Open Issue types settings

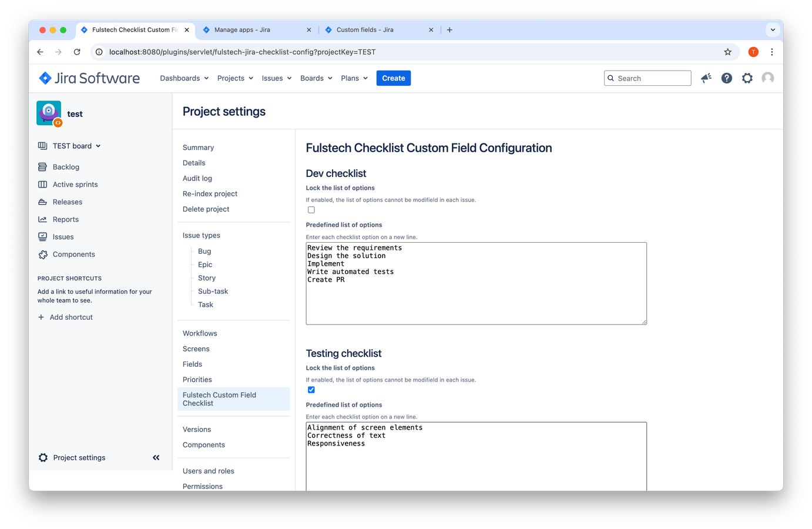point(202,235)
